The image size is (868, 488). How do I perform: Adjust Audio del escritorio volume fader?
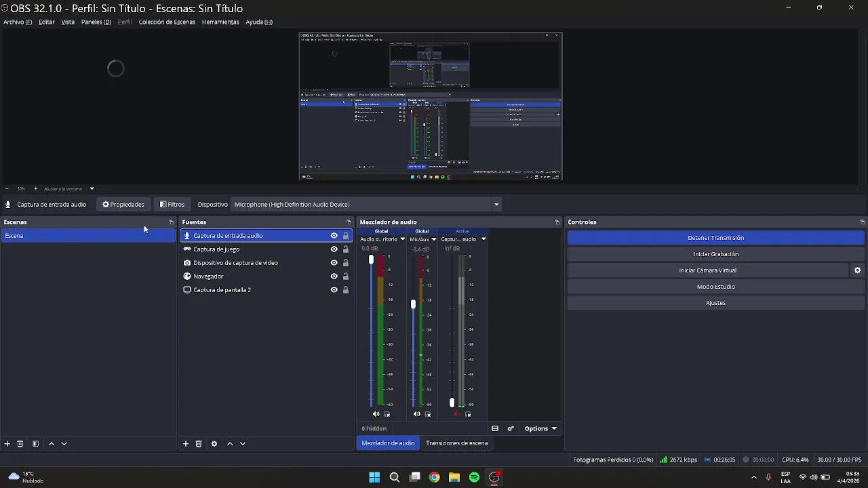tap(371, 260)
